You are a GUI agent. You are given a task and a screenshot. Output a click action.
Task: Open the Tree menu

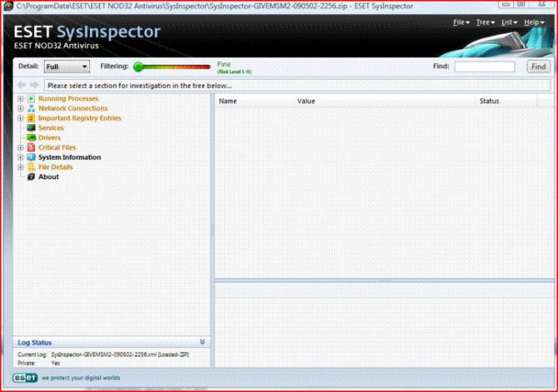485,22
